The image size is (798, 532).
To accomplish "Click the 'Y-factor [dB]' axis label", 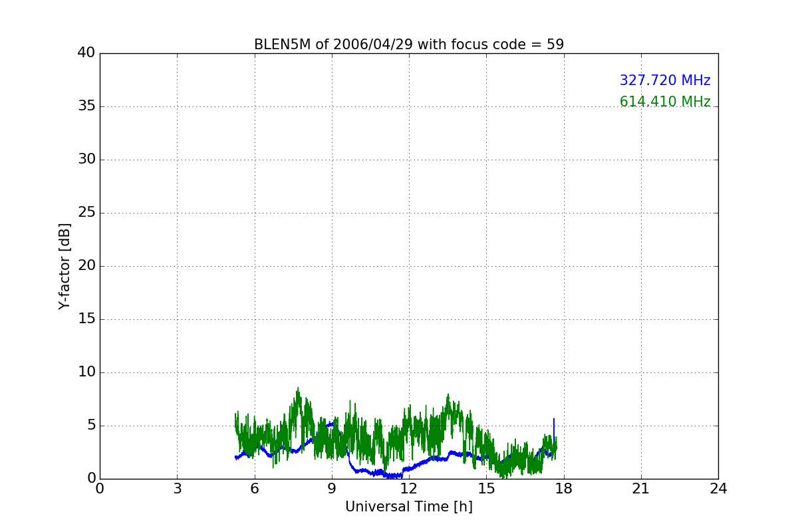I will point(65,266).
